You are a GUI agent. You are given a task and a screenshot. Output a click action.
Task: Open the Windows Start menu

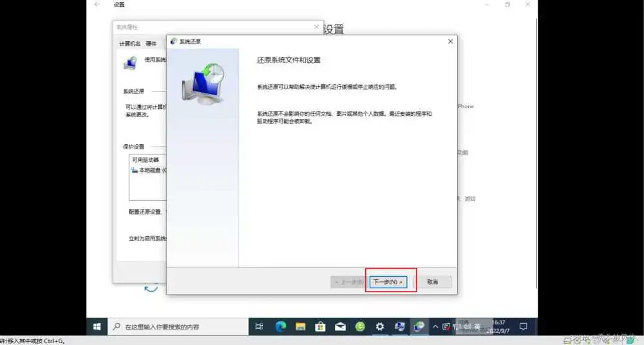pyautogui.click(x=97, y=326)
